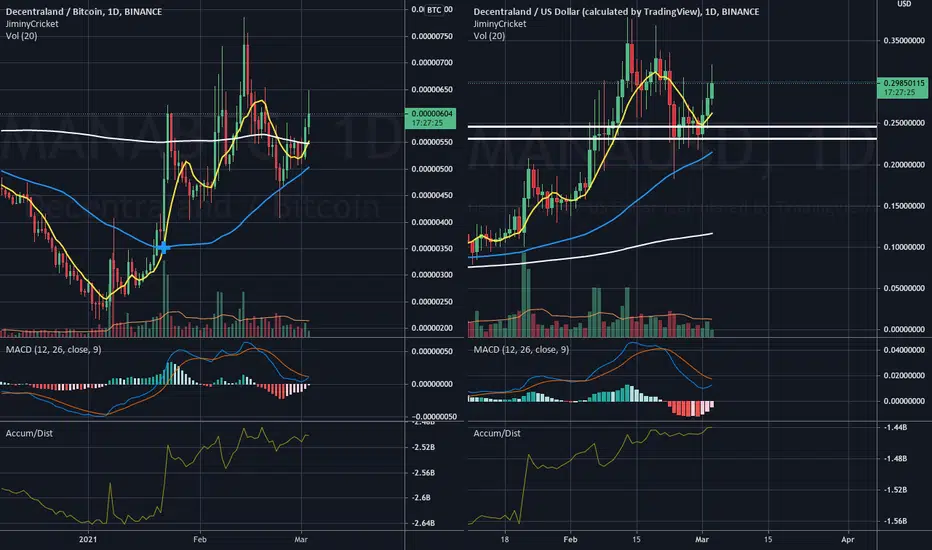
Task: Click 0.00000700 on the BTC price axis
Action: click(x=432, y=62)
